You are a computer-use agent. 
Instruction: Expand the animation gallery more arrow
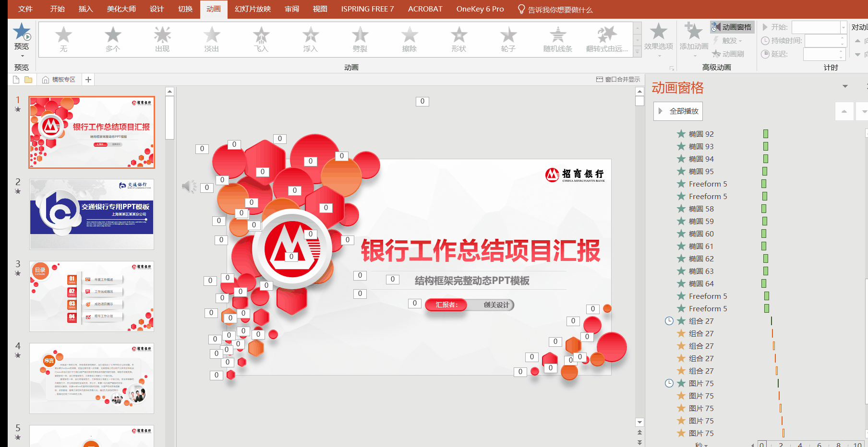point(638,52)
